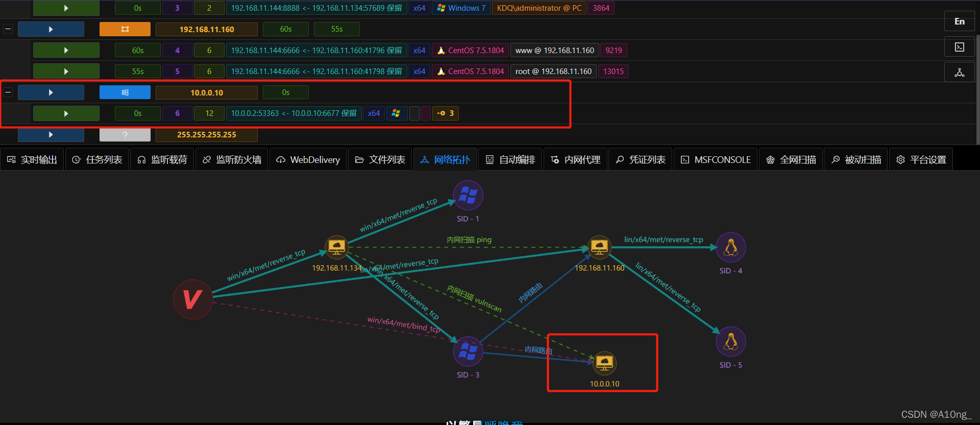Click the 内网扫描 vulnscan edge label
Image resolution: width=980 pixels, height=425 pixels.
[475, 299]
